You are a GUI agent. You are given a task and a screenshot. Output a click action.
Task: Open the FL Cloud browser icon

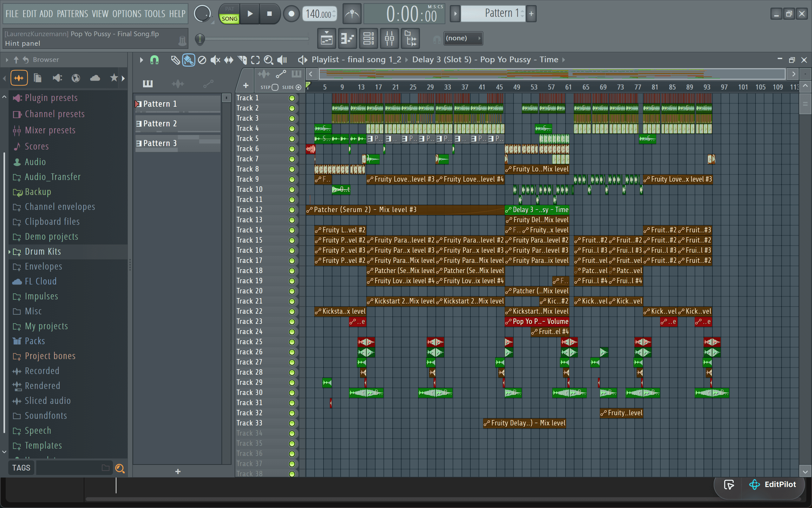coord(95,78)
